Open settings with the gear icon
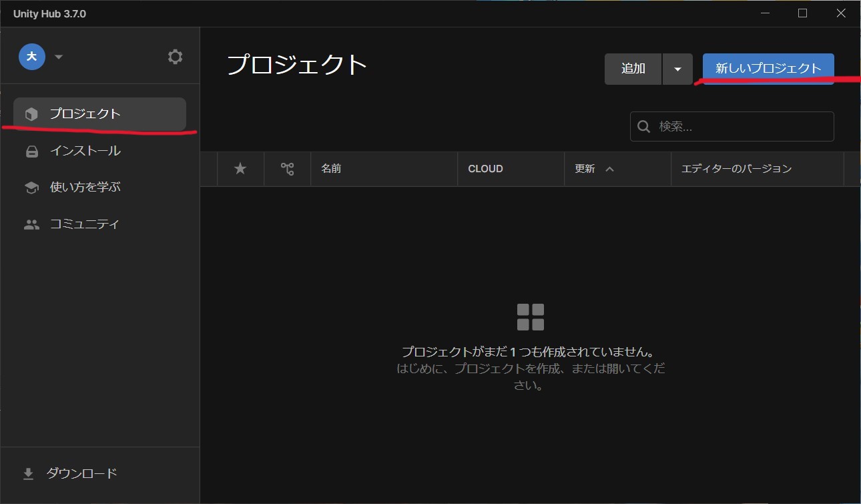The width and height of the screenshot is (861, 504). [175, 57]
